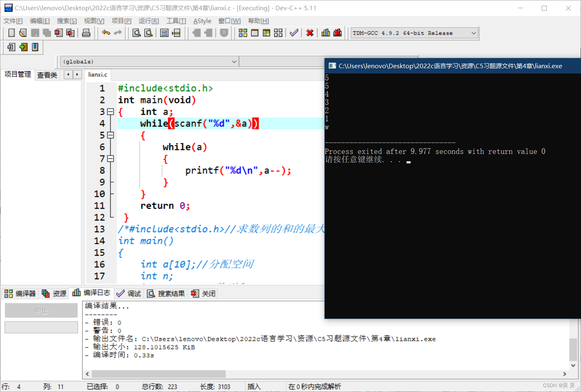This screenshot has height=392, width=581.
Task: Collapse the code fold at line 3
Action: (110, 111)
